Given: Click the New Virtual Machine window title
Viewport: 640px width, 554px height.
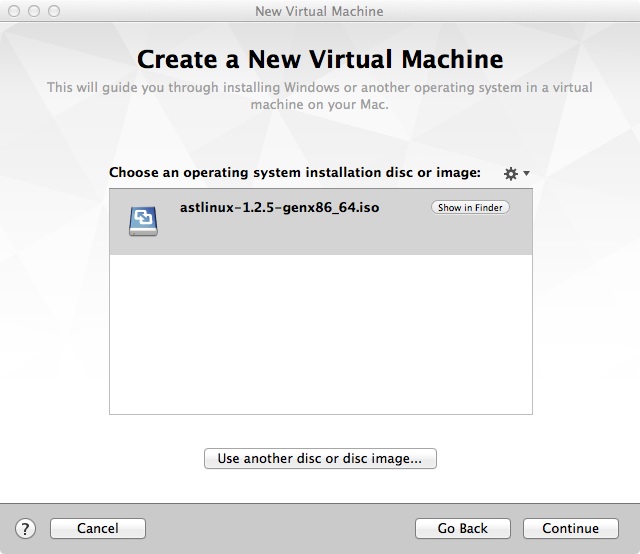Looking at the screenshot, I should tap(319, 11).
